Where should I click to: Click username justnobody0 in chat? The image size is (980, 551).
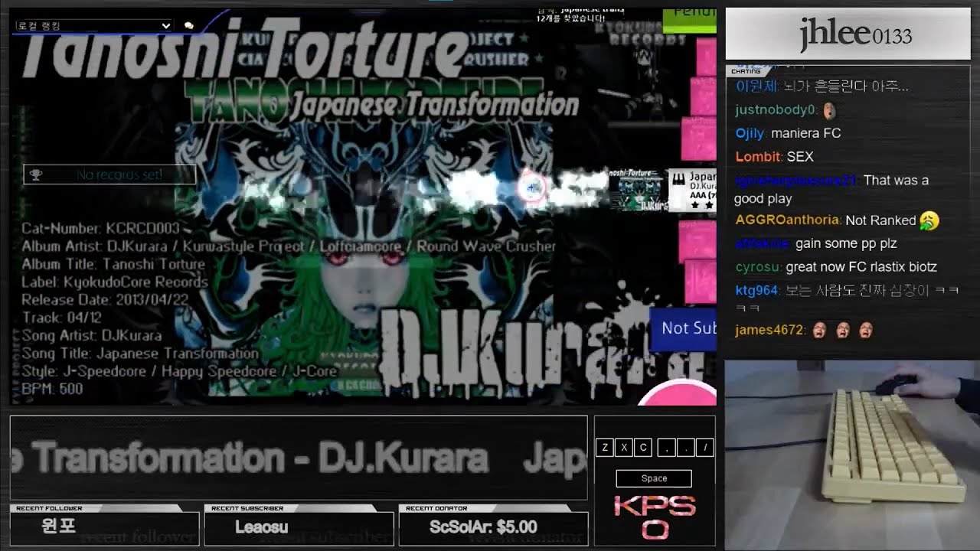pyautogui.click(x=776, y=109)
